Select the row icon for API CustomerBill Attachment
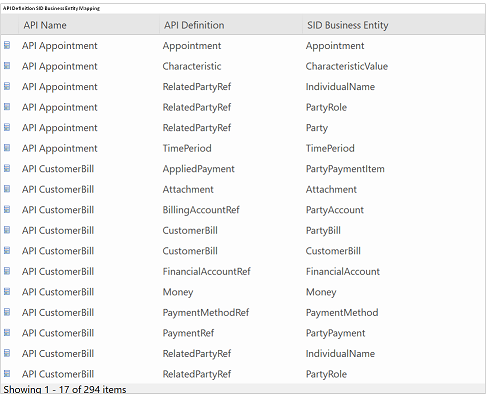Image resolution: width=489 pixels, height=404 pixels. (x=7, y=189)
